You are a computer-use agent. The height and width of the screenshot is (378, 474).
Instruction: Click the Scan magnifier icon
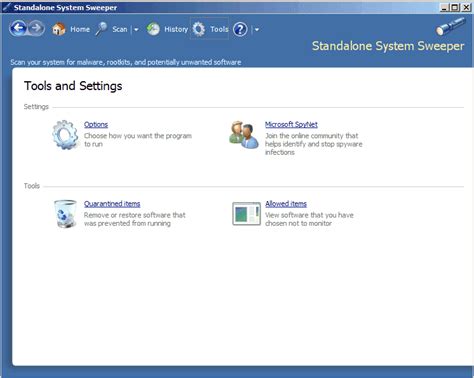point(101,29)
